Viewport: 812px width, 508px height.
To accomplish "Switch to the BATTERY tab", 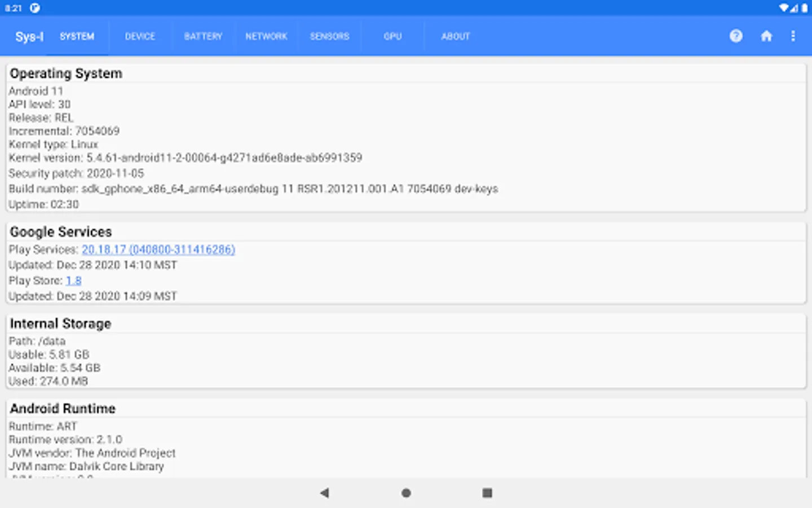I will 203,36.
